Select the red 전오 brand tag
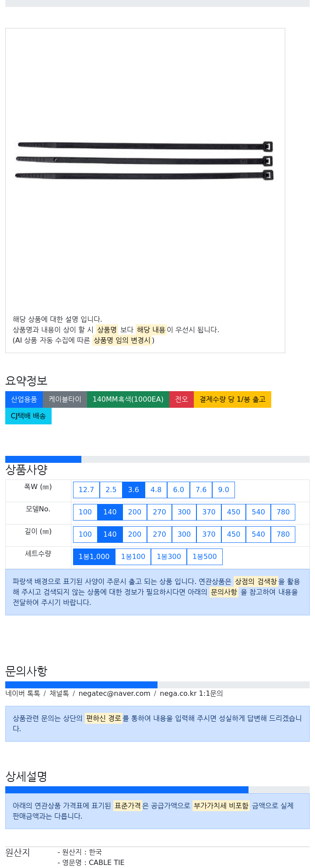Image resolution: width=315 pixels, height=868 pixels. 182,399
